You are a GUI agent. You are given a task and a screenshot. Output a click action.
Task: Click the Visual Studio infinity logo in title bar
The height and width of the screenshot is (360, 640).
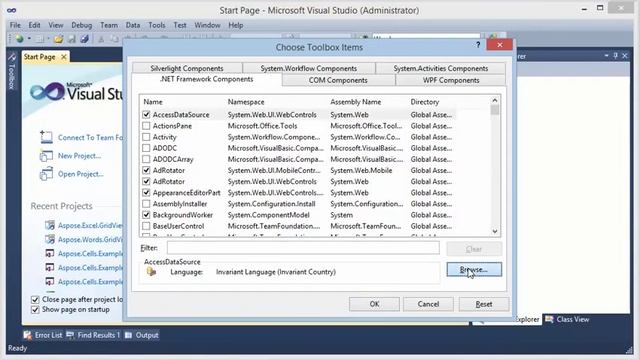[x=11, y=11]
